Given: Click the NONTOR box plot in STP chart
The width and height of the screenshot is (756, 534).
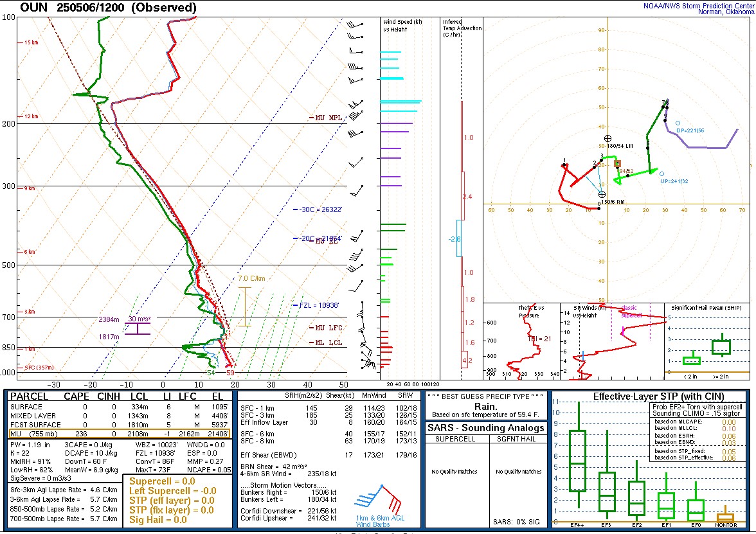Looking at the screenshot, I should [725, 517].
